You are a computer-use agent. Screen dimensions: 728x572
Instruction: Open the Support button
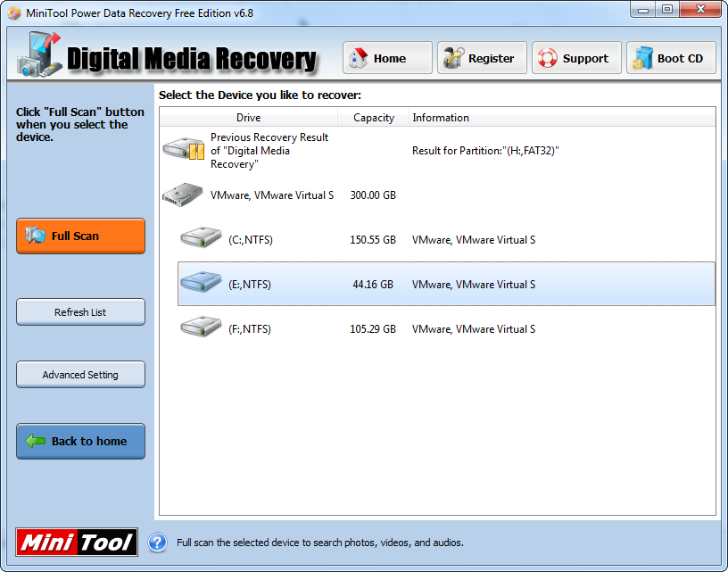(576, 58)
